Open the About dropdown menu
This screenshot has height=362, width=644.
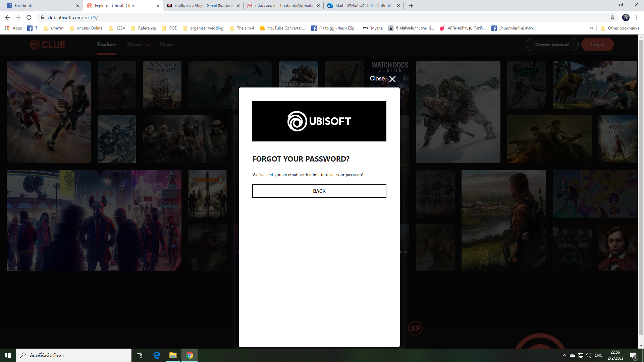click(x=138, y=44)
